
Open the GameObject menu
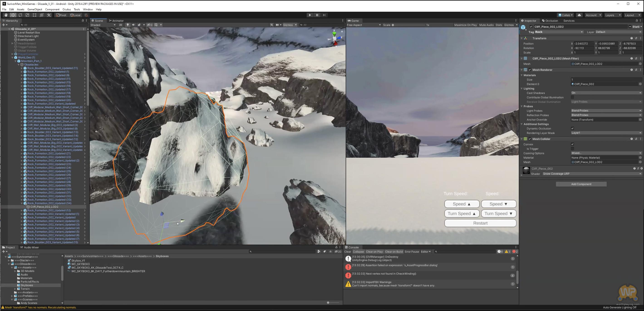click(34, 10)
